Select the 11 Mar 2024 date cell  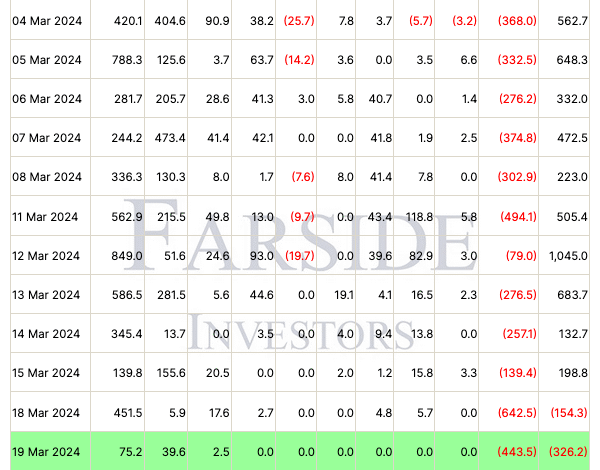tap(45, 217)
